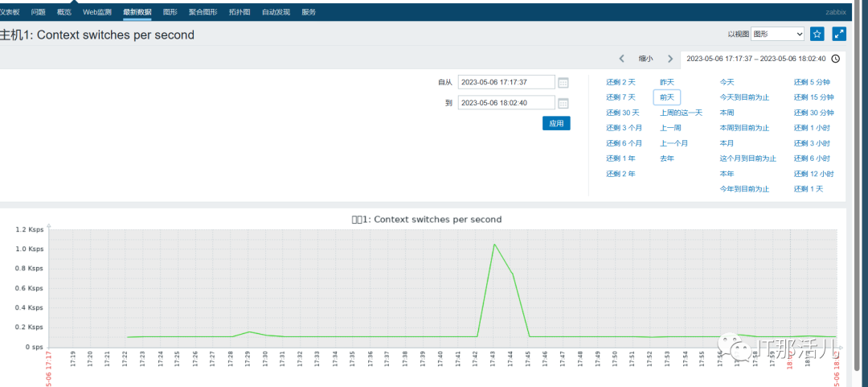Select 还剩 5 分钟 time range
The image size is (868, 387).
[812, 82]
